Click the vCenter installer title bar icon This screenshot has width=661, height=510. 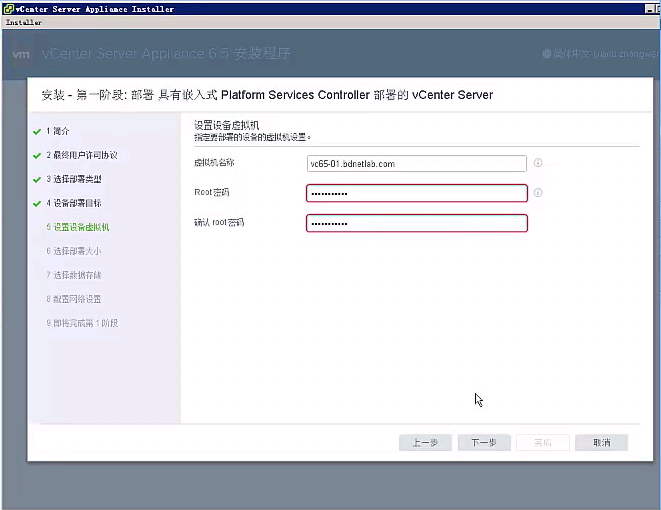8,9
